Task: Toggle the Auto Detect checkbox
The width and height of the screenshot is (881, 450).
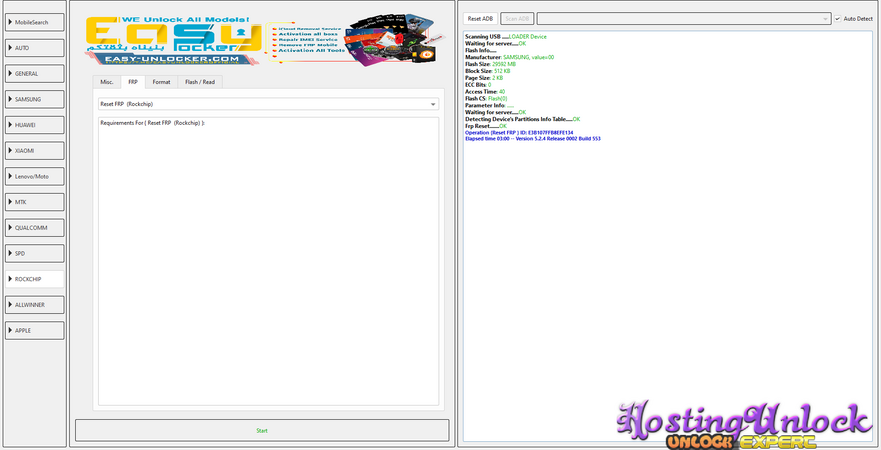Action: pyautogui.click(x=838, y=18)
